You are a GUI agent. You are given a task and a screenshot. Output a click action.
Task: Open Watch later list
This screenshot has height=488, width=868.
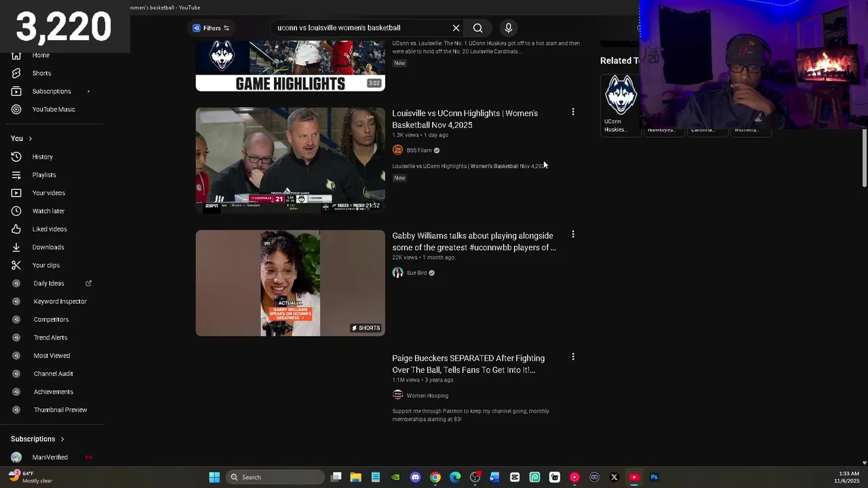tap(48, 211)
